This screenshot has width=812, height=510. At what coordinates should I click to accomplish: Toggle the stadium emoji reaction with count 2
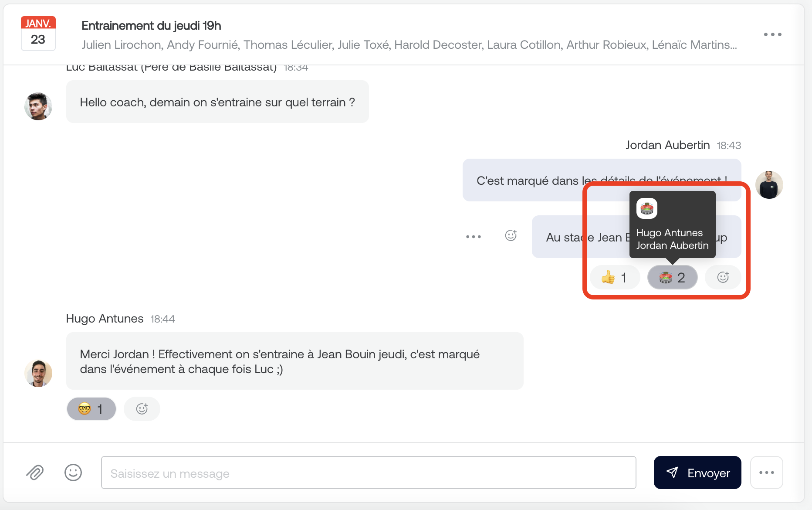click(673, 277)
